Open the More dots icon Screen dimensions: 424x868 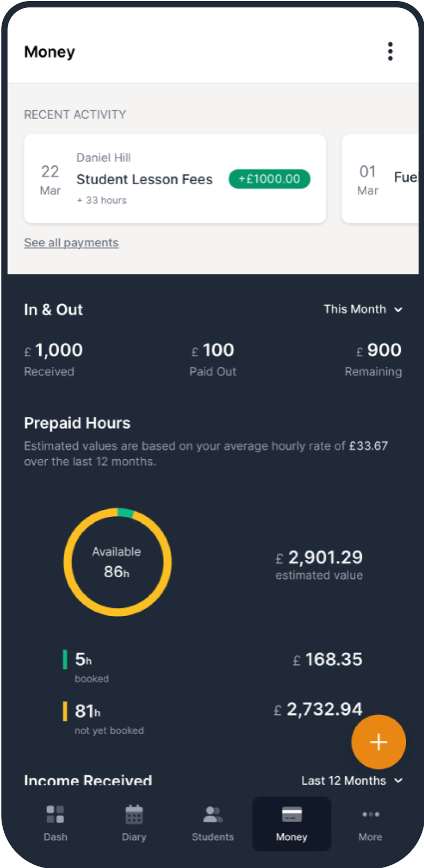[371, 815]
